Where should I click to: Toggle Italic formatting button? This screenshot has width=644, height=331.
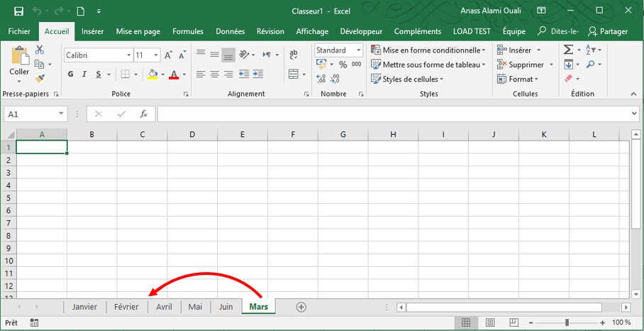pyautogui.click(x=84, y=75)
